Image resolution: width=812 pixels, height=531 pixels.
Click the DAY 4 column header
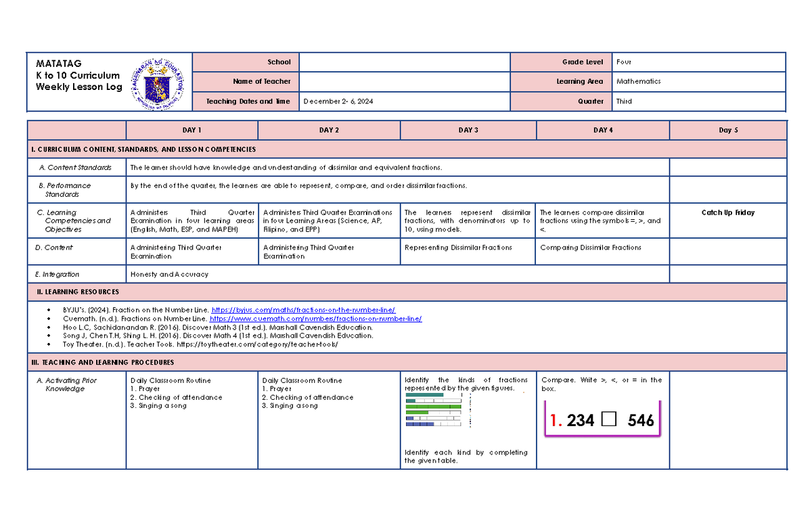click(x=603, y=130)
